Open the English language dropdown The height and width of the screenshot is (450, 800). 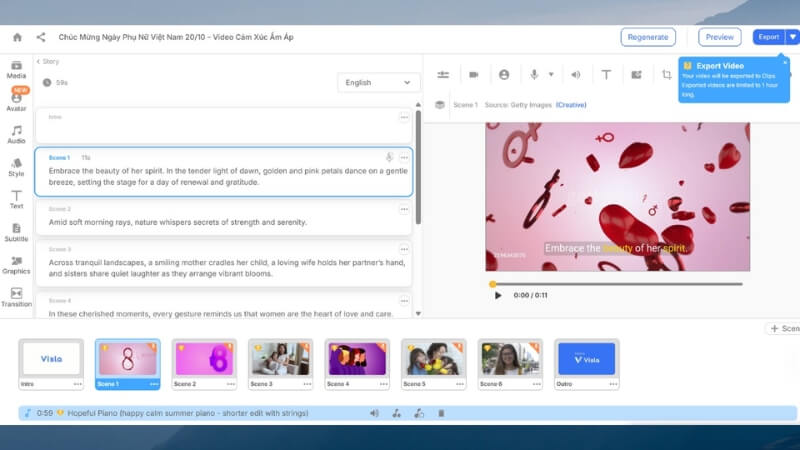pos(378,82)
